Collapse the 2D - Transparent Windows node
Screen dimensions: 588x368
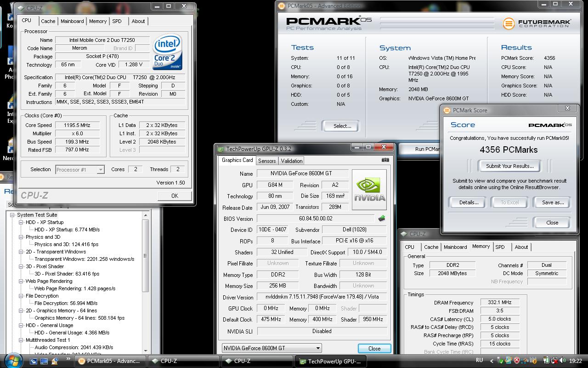coord(21,252)
